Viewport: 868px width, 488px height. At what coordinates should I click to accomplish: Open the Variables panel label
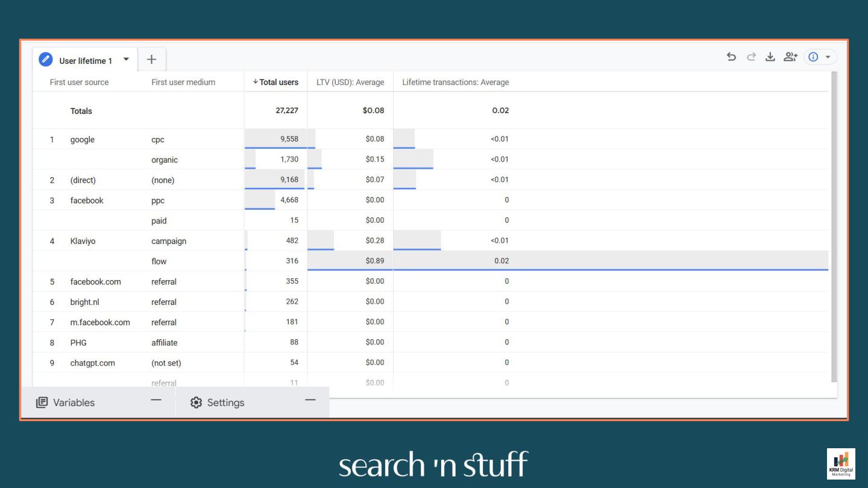coord(74,402)
